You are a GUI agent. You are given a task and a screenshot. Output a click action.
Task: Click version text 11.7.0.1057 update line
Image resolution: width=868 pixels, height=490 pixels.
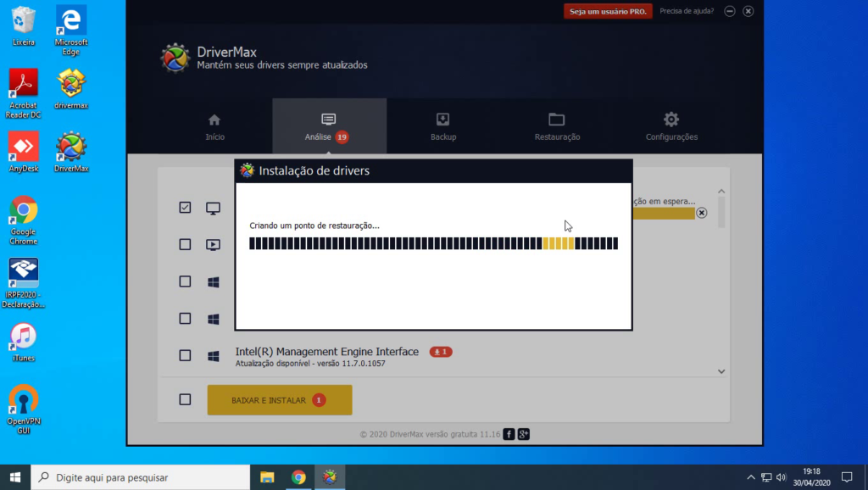pos(310,364)
